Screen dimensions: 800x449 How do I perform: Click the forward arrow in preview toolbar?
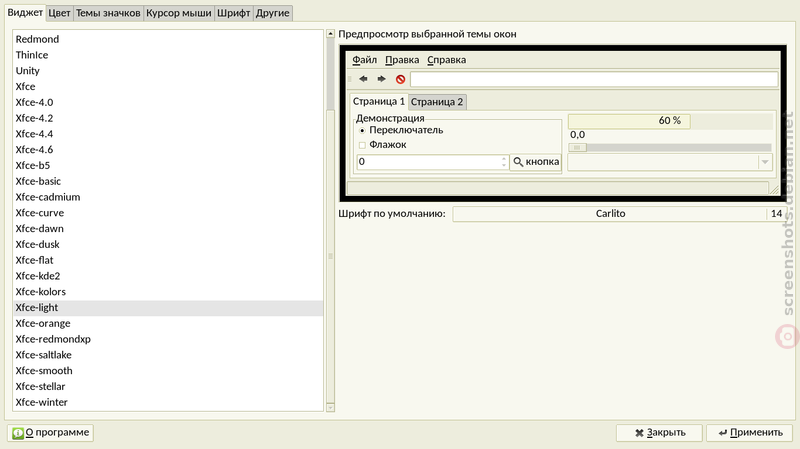pyautogui.click(x=381, y=79)
